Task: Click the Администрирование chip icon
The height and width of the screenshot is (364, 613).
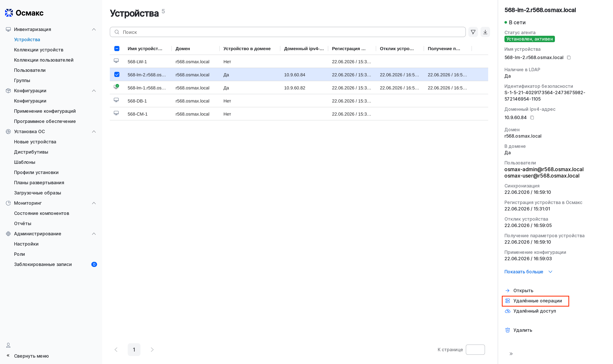Action: (x=8, y=234)
